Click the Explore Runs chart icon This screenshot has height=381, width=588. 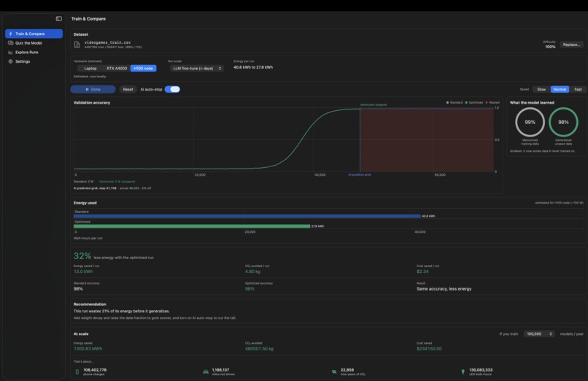tap(10, 53)
